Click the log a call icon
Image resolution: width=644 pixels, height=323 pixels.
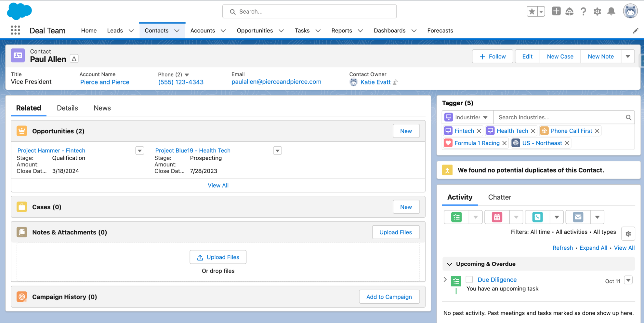tap(537, 217)
